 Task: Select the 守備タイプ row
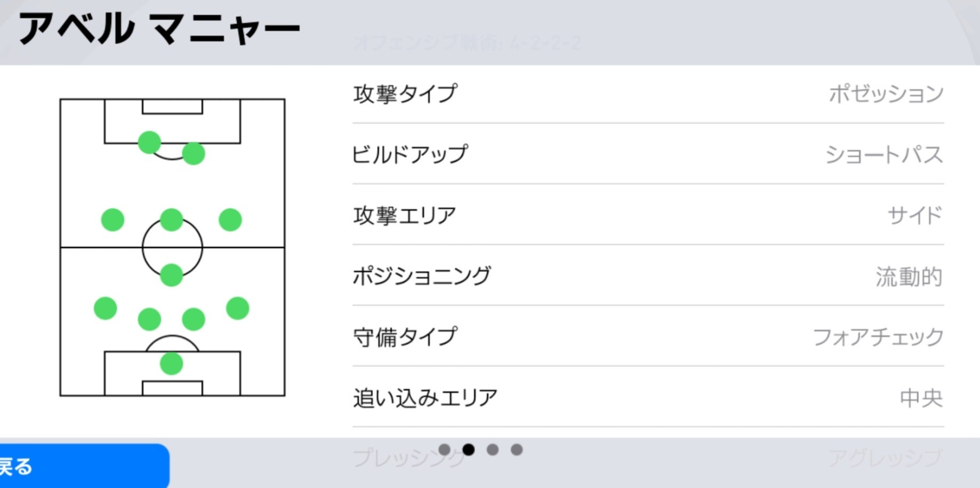tap(648, 337)
